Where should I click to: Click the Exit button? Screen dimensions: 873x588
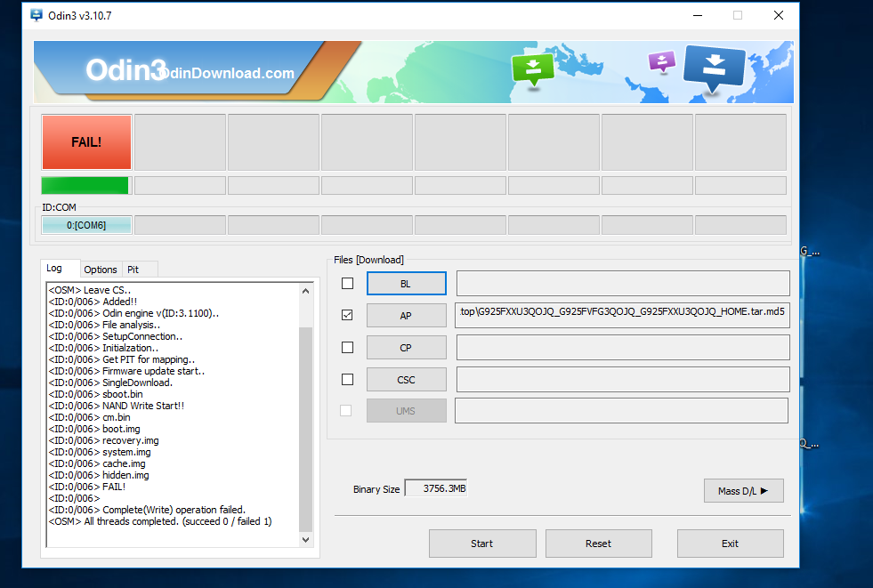(730, 544)
